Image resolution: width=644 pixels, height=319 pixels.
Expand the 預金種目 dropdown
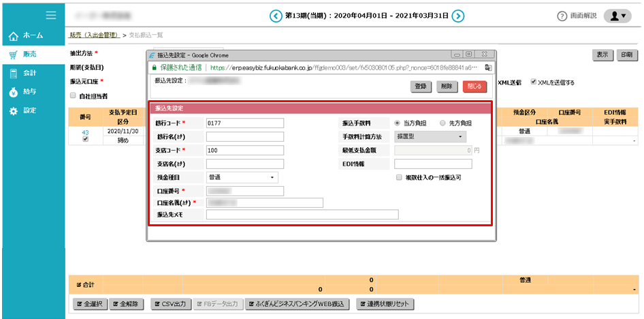[x=242, y=177]
